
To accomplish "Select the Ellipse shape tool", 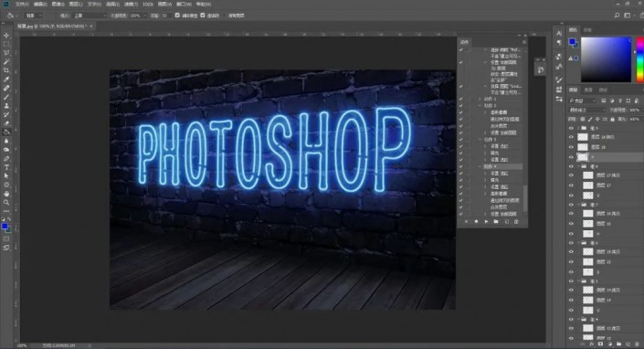I will point(6,185).
